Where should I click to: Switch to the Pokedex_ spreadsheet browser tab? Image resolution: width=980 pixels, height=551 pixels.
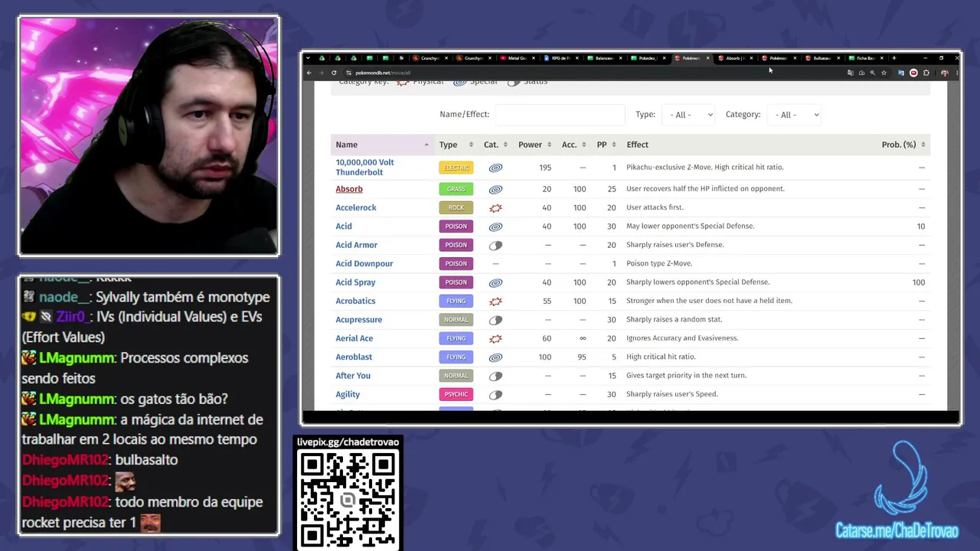point(648,58)
